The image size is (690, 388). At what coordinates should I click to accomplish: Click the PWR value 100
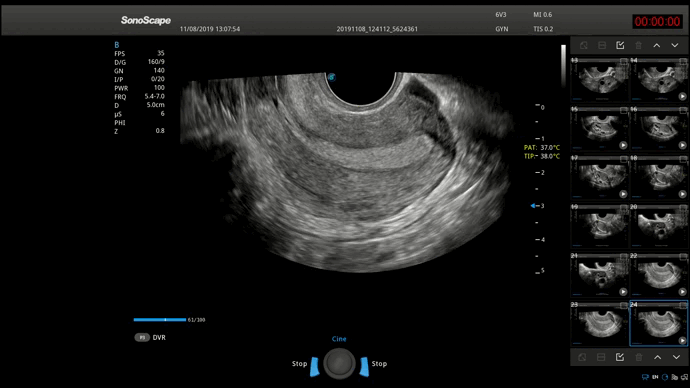[159, 88]
